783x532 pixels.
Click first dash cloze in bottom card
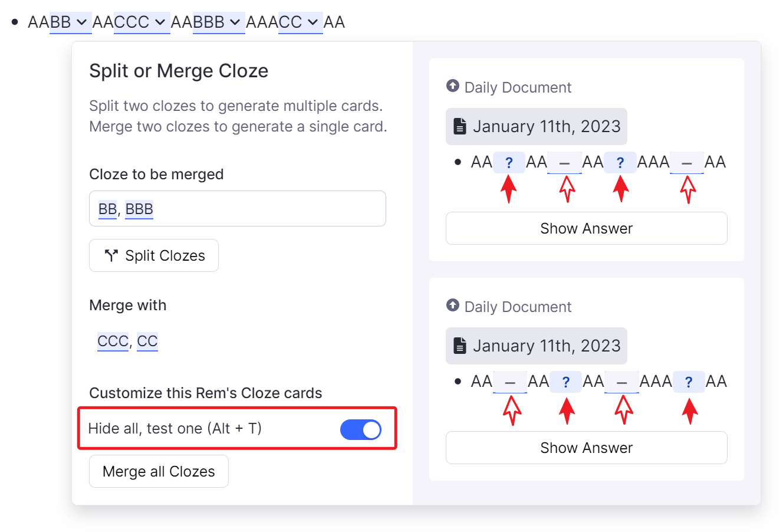510,382
